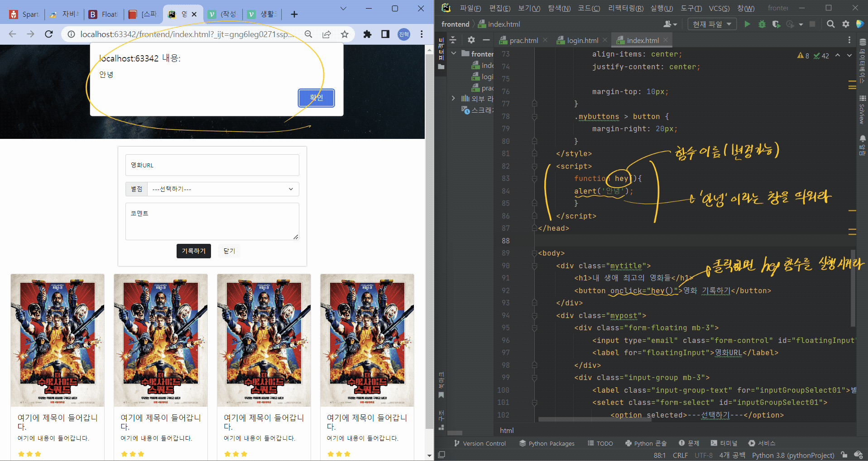
Task: Open Code With Me user icon dropdown
Action: click(x=670, y=24)
